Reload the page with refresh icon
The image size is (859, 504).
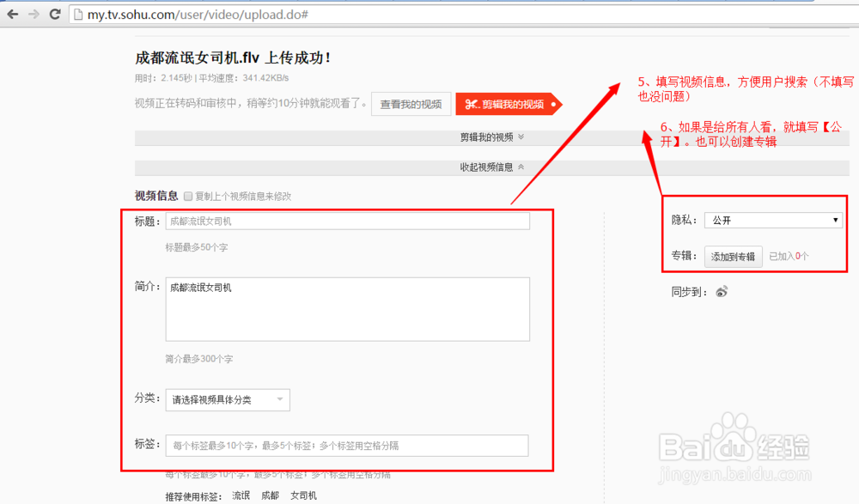pyautogui.click(x=55, y=15)
